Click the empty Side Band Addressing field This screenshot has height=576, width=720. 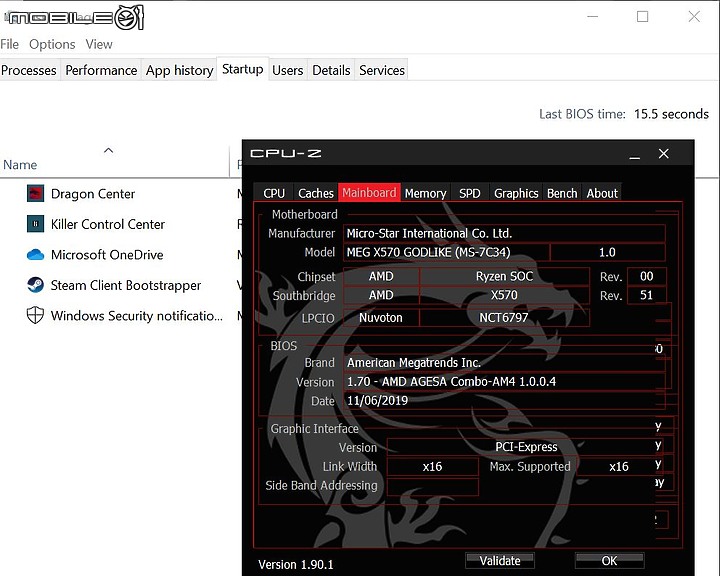[x=433, y=486]
